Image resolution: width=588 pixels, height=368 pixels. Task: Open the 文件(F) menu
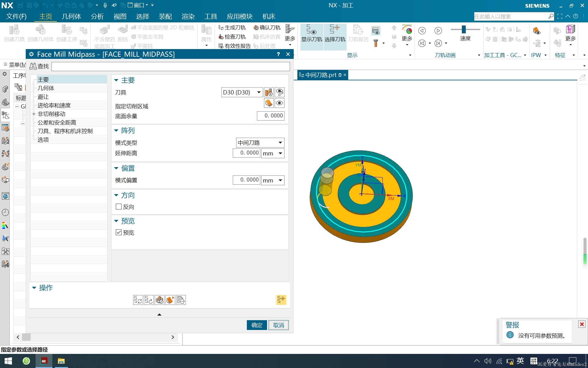click(16, 16)
